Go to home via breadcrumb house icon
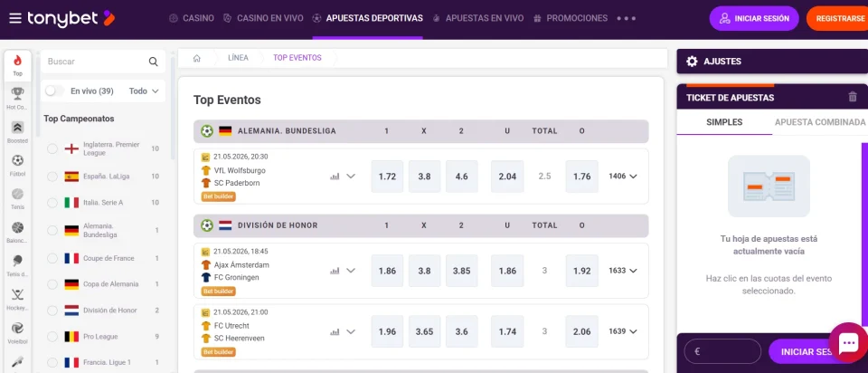Screen dimensions: 868x373 tap(196, 58)
